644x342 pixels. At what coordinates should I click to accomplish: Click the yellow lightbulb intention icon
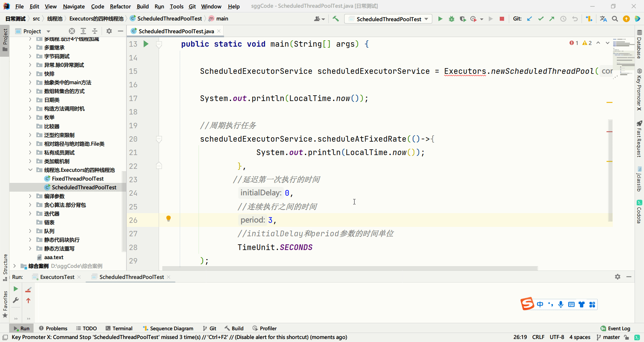(169, 219)
